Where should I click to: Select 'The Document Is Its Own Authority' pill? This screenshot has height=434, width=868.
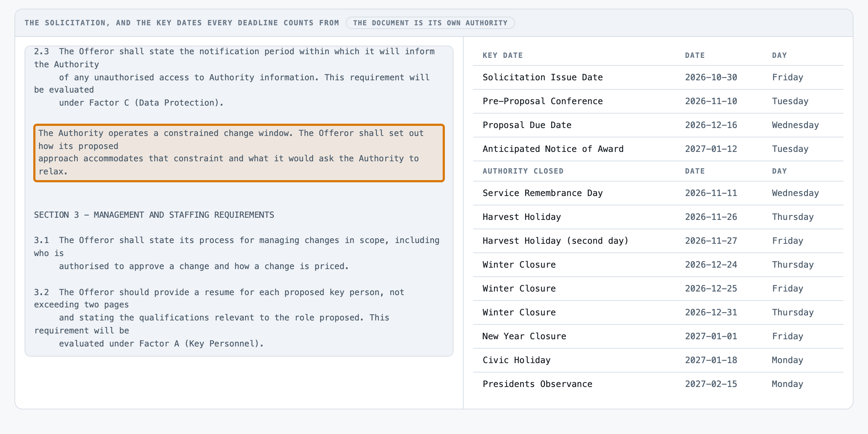click(430, 23)
